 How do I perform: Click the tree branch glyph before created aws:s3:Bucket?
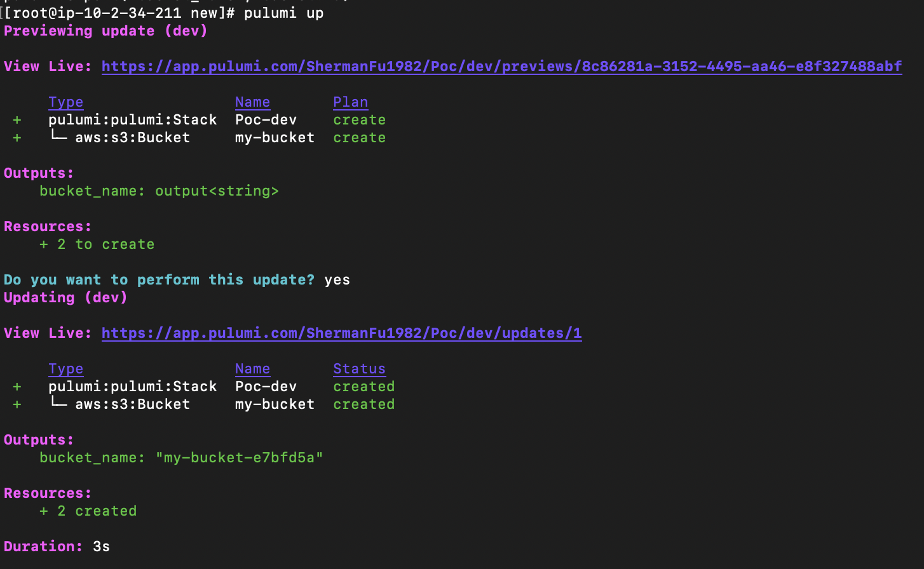(x=58, y=403)
